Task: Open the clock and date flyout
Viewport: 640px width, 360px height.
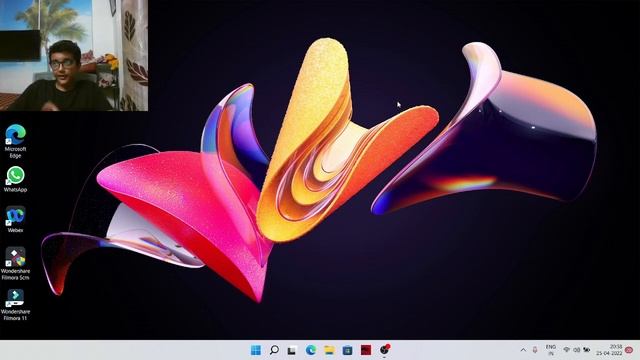Action: (x=609, y=350)
